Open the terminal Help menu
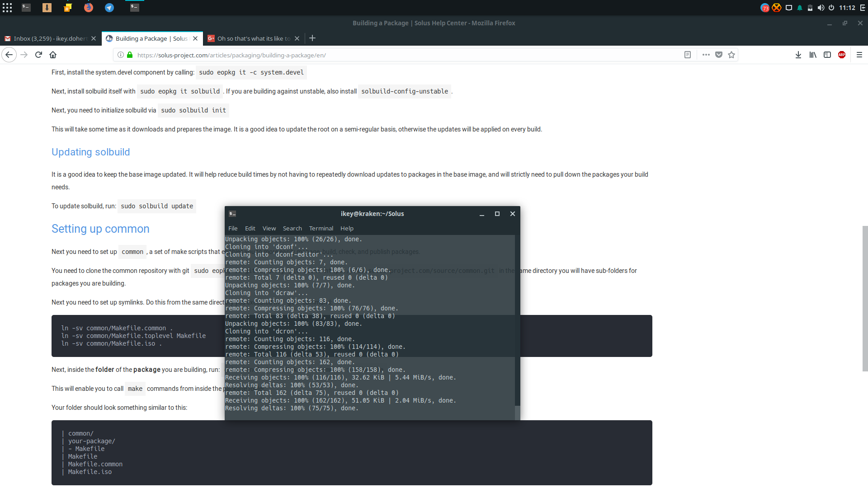 347,228
